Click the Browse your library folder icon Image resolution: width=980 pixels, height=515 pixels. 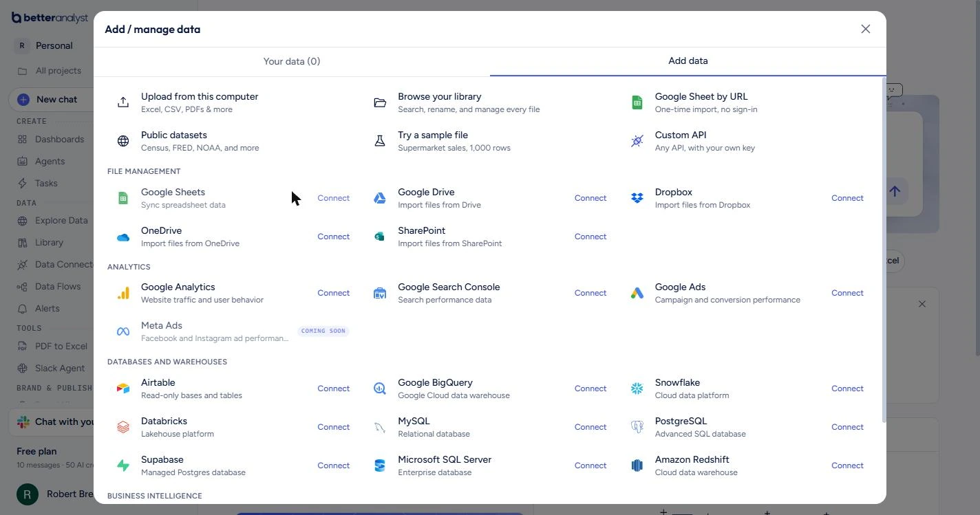point(380,102)
